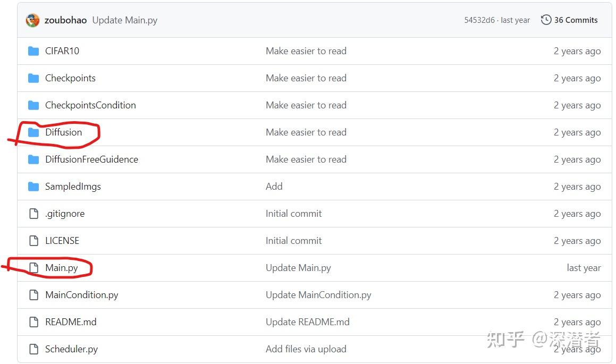Open commit hash 54532d6

pos(479,20)
